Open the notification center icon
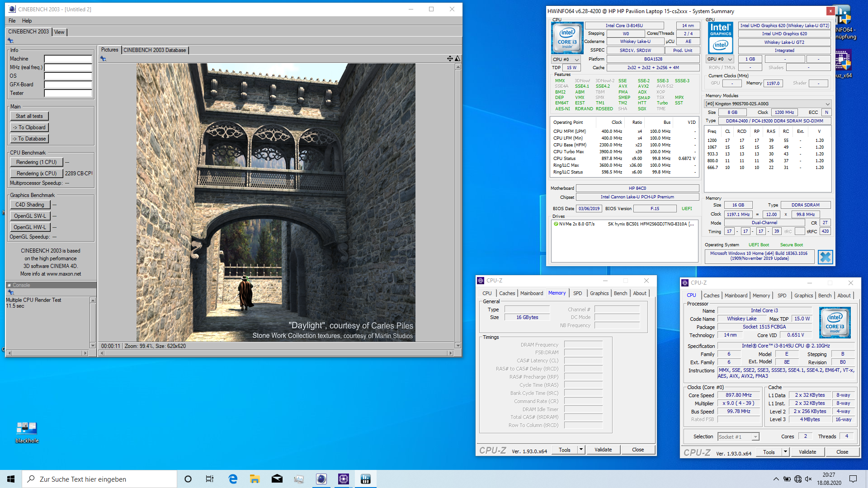 853,479
